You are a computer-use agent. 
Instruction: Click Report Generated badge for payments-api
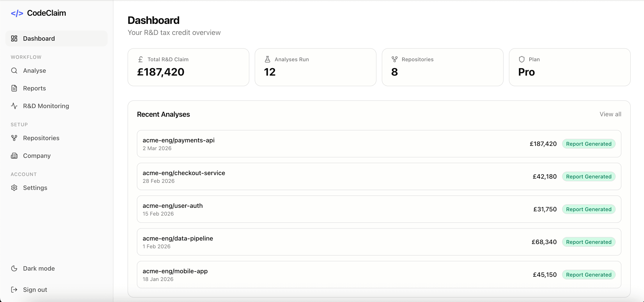coord(588,144)
